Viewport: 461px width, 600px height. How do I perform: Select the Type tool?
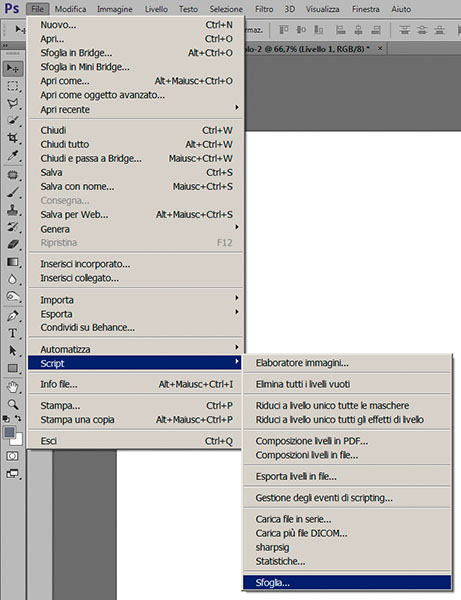pos(13,333)
